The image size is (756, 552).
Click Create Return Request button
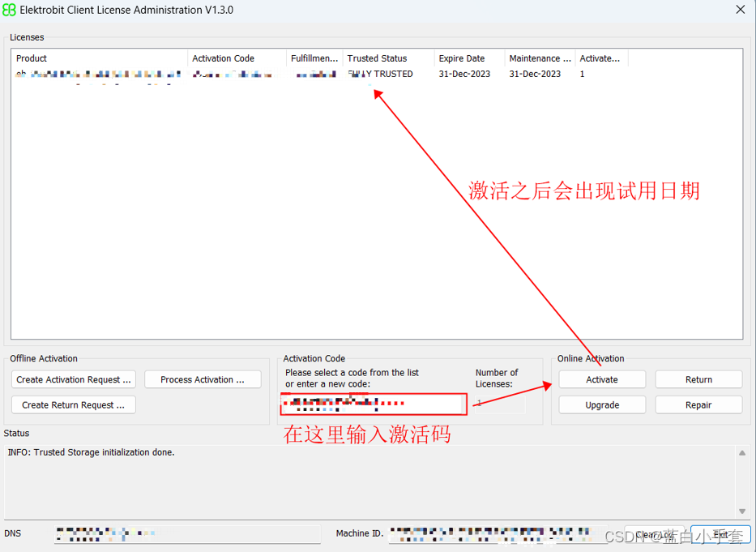point(73,404)
